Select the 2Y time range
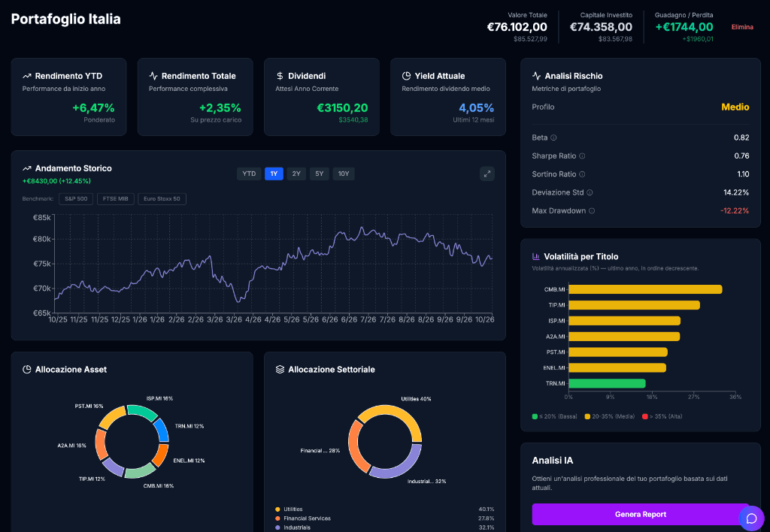Image resolution: width=770 pixels, height=532 pixels. coord(296,174)
